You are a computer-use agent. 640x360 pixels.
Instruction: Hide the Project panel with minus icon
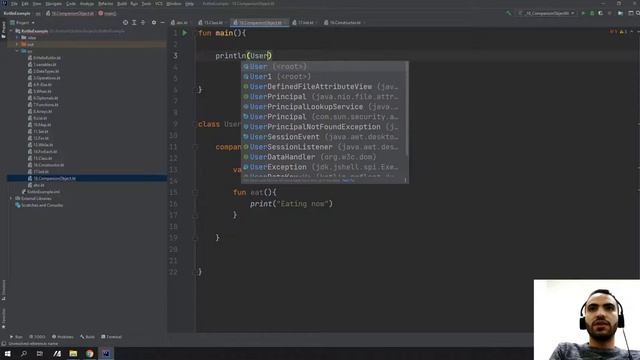[x=162, y=22]
